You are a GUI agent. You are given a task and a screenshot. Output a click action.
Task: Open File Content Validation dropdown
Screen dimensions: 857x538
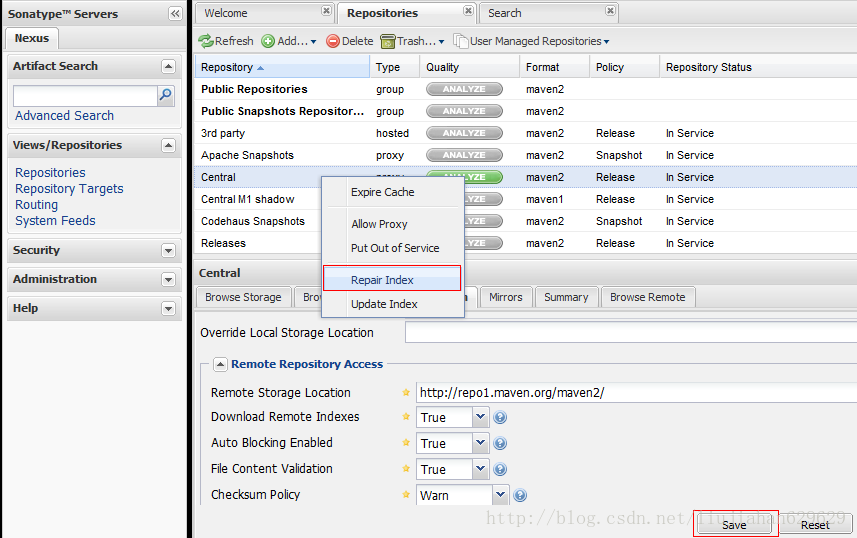pyautogui.click(x=480, y=469)
